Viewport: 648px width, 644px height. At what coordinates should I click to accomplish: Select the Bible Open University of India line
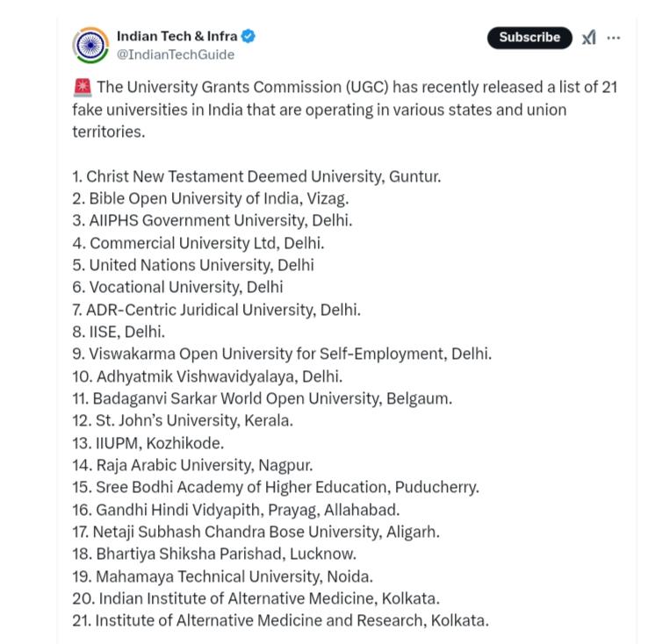pos(211,198)
